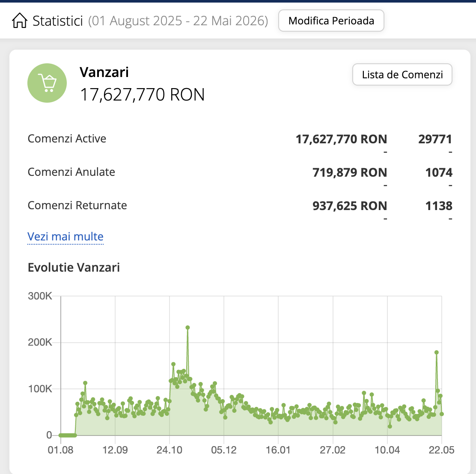
Task: Click the 24.10 x-axis date label
Action: click(170, 450)
